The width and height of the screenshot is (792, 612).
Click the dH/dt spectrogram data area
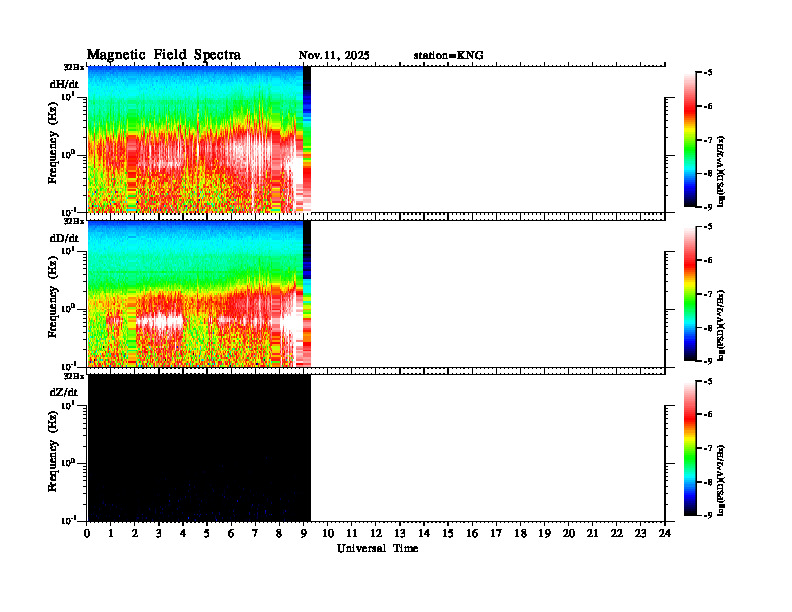coord(199,139)
